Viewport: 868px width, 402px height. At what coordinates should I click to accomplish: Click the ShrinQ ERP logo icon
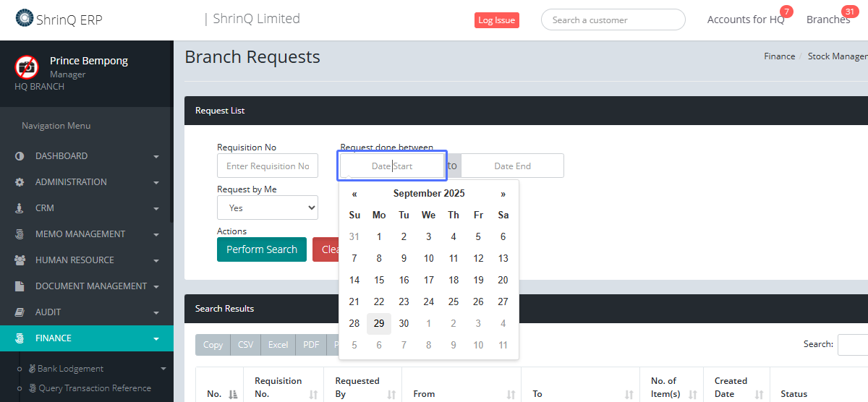point(25,18)
